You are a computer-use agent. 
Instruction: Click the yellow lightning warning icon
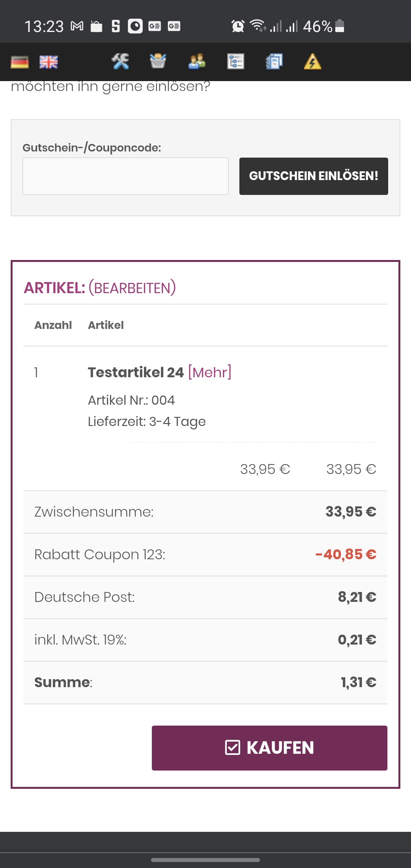312,61
